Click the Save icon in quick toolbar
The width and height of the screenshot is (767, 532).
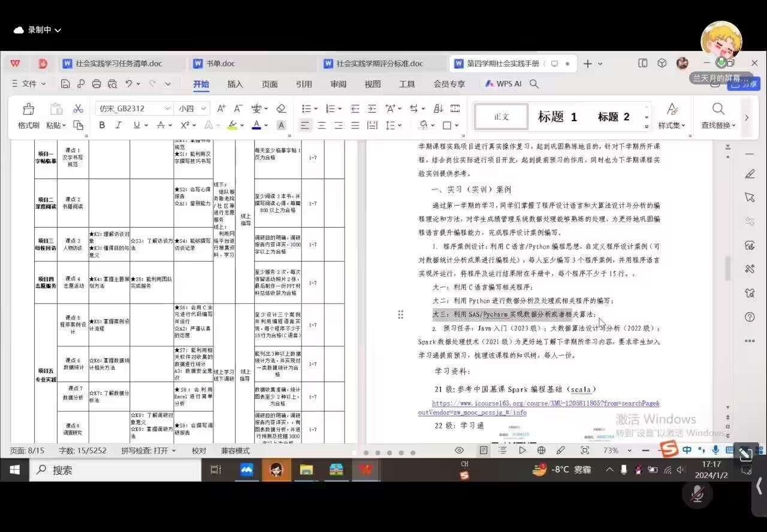pyautogui.click(x=65, y=84)
